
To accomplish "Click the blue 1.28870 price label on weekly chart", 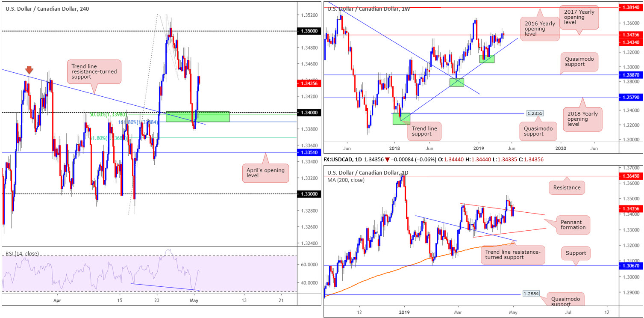I will coord(630,75).
